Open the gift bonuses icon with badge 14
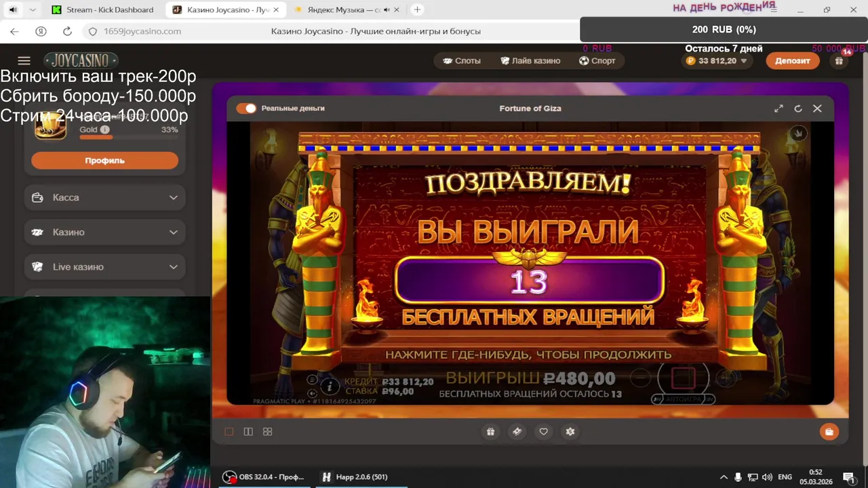This screenshot has width=868, height=488. 839,60
